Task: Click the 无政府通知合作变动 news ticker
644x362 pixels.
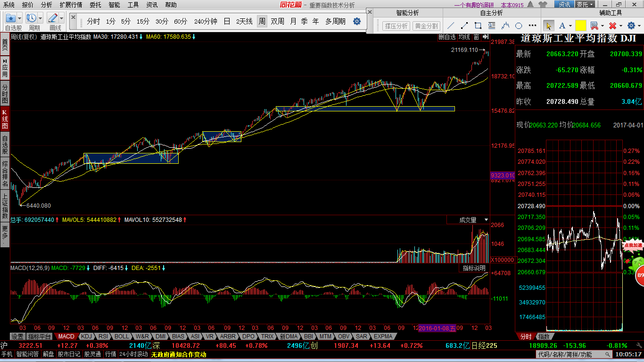Action: [178, 354]
